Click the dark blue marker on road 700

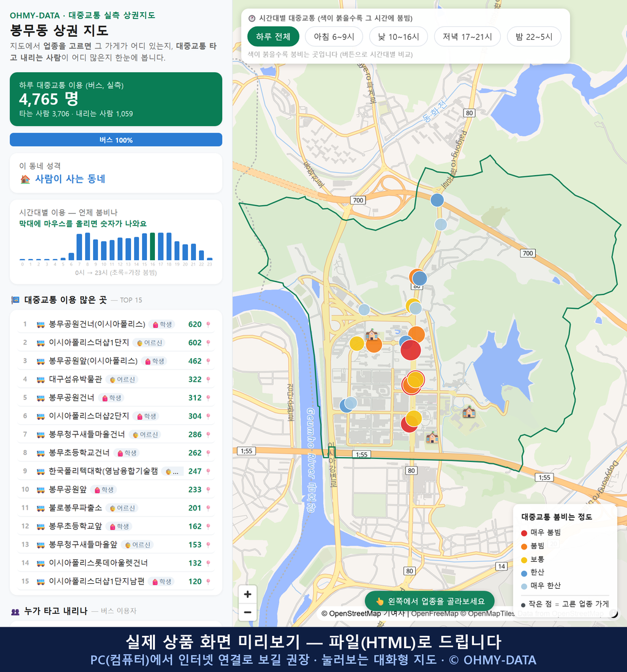coord(437,200)
